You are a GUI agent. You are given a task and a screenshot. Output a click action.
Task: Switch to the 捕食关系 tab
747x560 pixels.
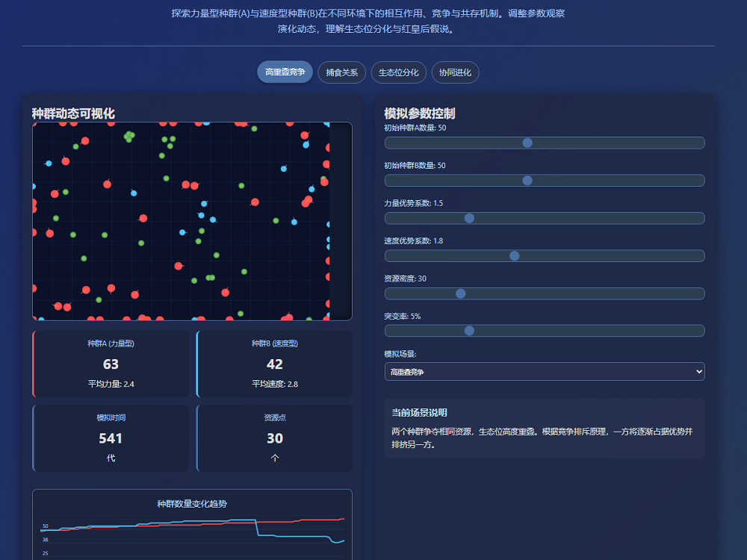click(x=341, y=72)
